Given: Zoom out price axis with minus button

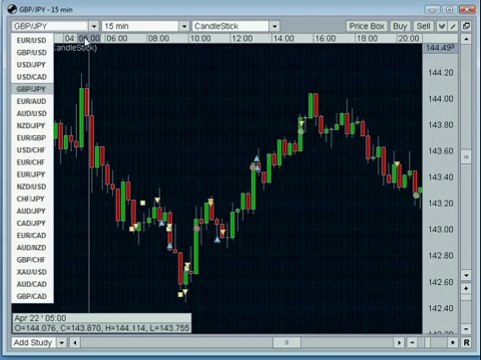Looking at the screenshot, I should tap(466, 329).
